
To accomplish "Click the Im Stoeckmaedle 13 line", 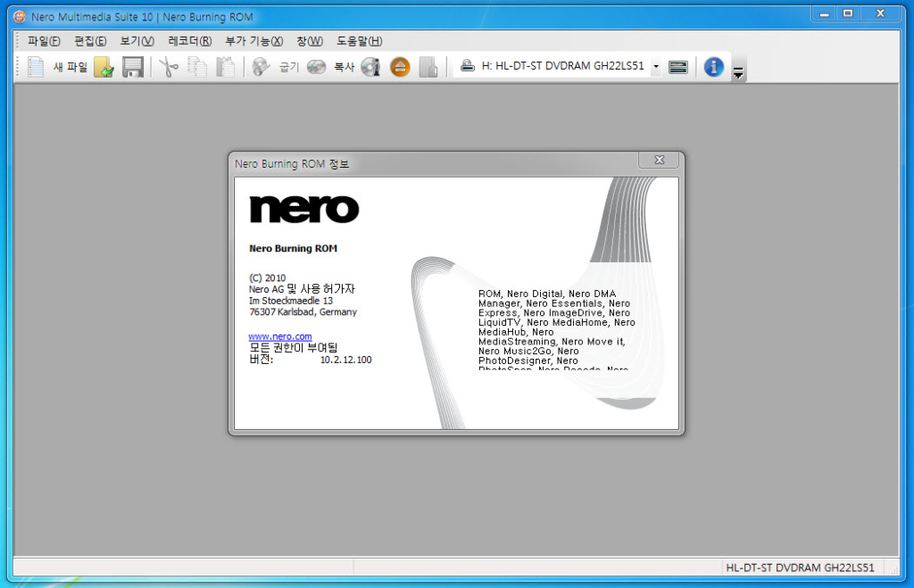I will click(291, 301).
